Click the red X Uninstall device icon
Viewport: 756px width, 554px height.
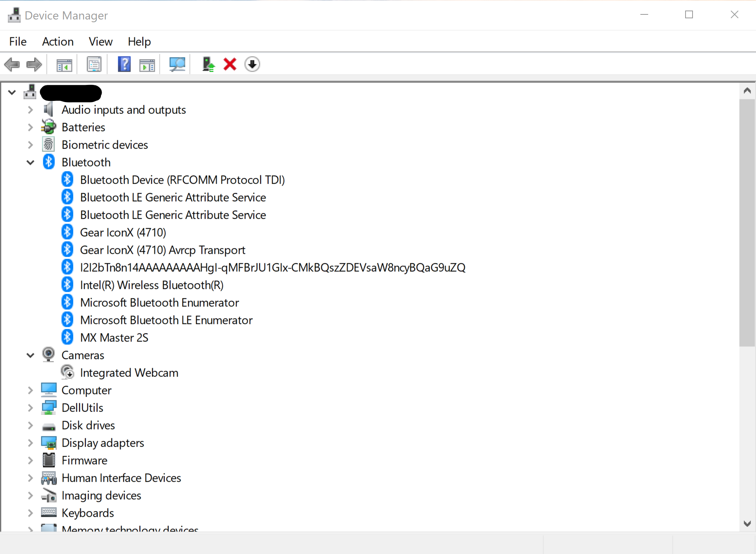click(230, 64)
